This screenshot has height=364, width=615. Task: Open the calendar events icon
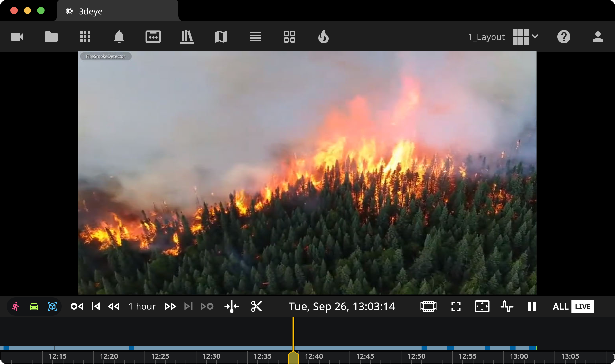tap(153, 37)
